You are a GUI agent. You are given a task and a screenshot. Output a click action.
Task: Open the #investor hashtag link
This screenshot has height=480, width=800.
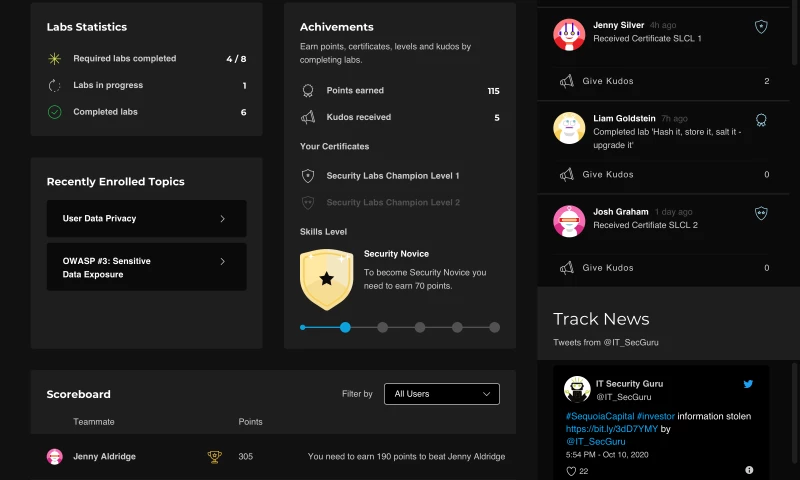pos(656,416)
